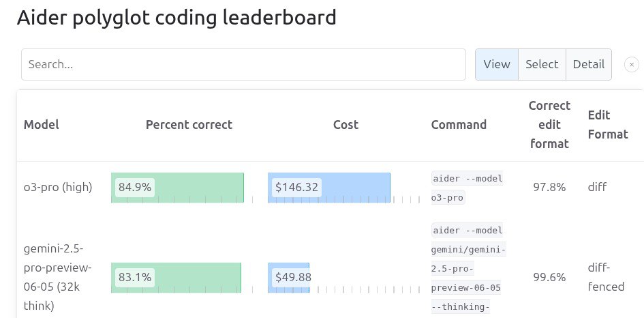Click the 83.1% green progress bar
This screenshot has width=644, height=318.
pos(176,278)
